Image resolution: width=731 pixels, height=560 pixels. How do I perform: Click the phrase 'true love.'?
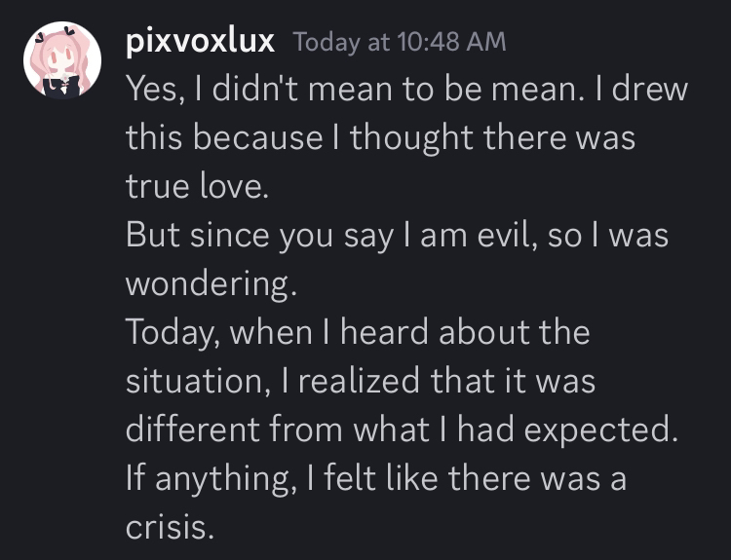pyautogui.click(x=197, y=186)
